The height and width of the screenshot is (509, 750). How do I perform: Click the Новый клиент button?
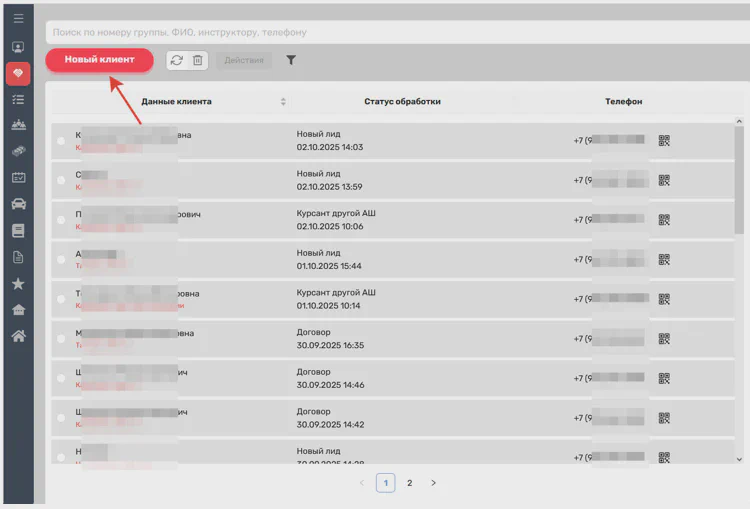coord(99,60)
